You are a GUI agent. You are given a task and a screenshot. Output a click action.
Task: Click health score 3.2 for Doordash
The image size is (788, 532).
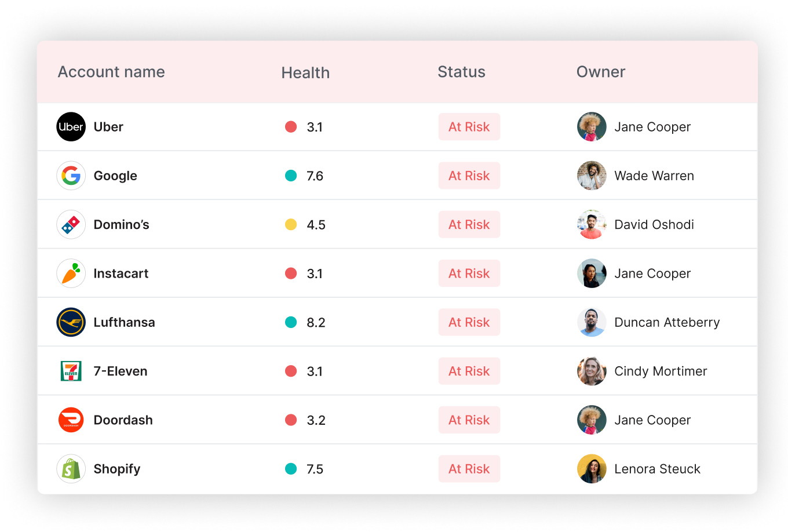point(316,420)
